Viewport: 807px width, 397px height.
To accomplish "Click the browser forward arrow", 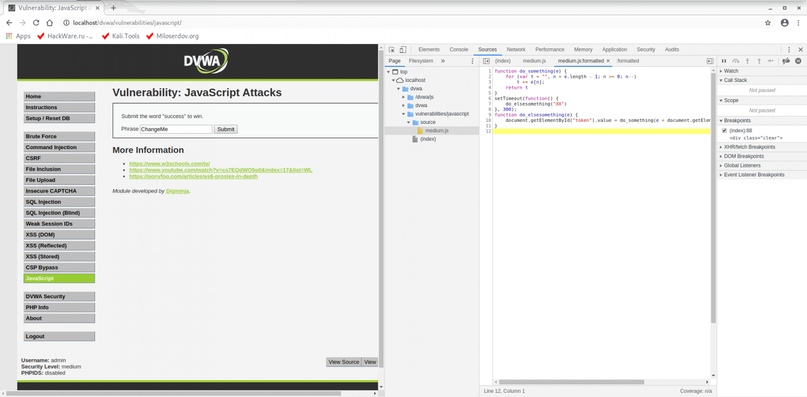I will point(22,23).
